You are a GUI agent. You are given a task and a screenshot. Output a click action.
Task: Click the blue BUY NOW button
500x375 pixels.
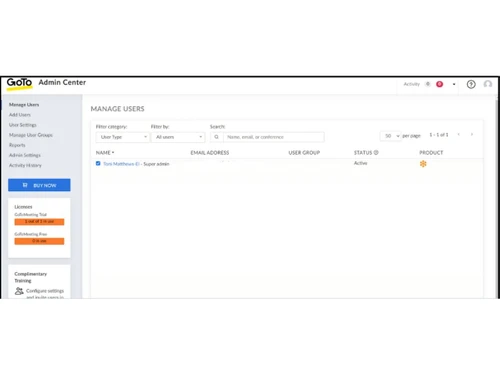point(39,185)
